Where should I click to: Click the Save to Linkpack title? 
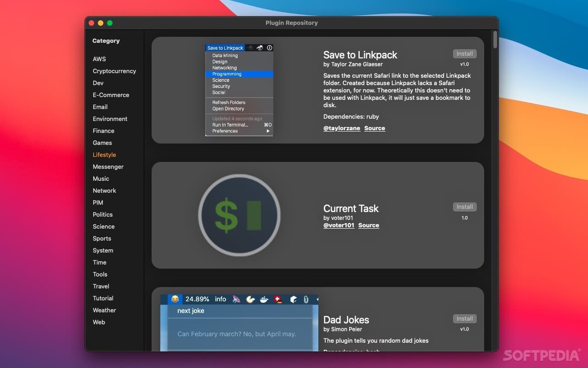pyautogui.click(x=360, y=55)
